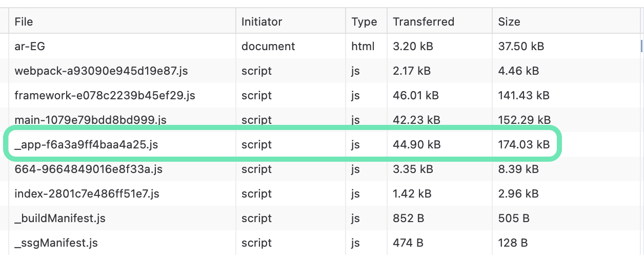Click the html type cell for ar-EG

click(363, 46)
